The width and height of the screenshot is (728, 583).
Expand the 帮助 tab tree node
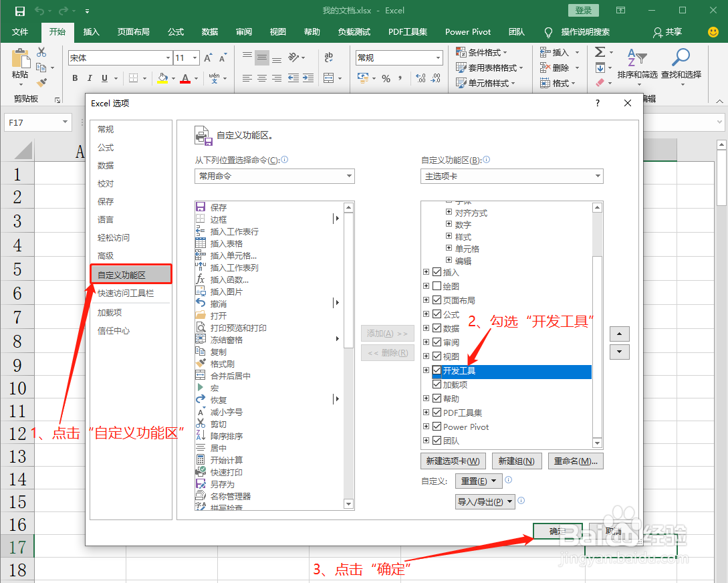[x=427, y=398]
